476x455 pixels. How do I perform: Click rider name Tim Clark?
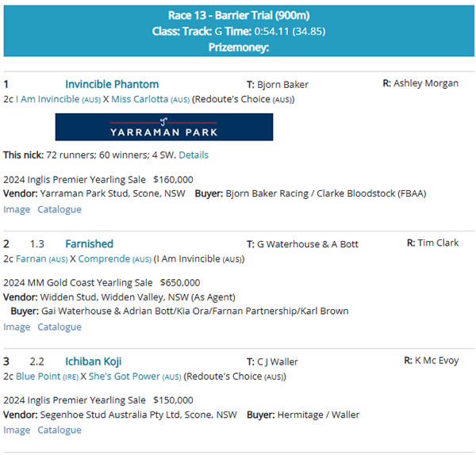click(439, 243)
